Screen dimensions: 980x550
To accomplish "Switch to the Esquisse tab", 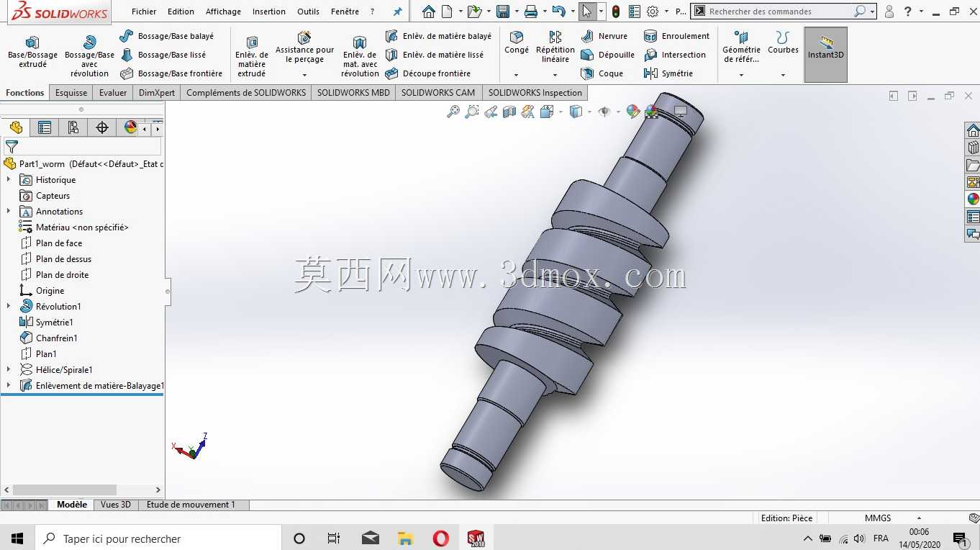I will pos(71,93).
